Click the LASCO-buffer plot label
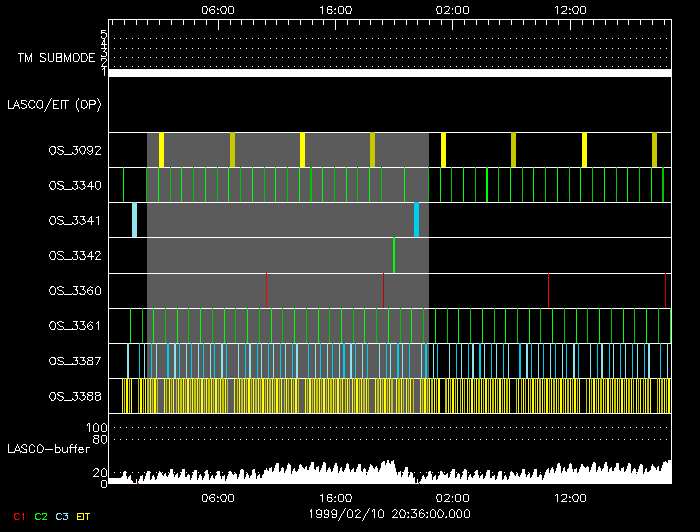 49,448
